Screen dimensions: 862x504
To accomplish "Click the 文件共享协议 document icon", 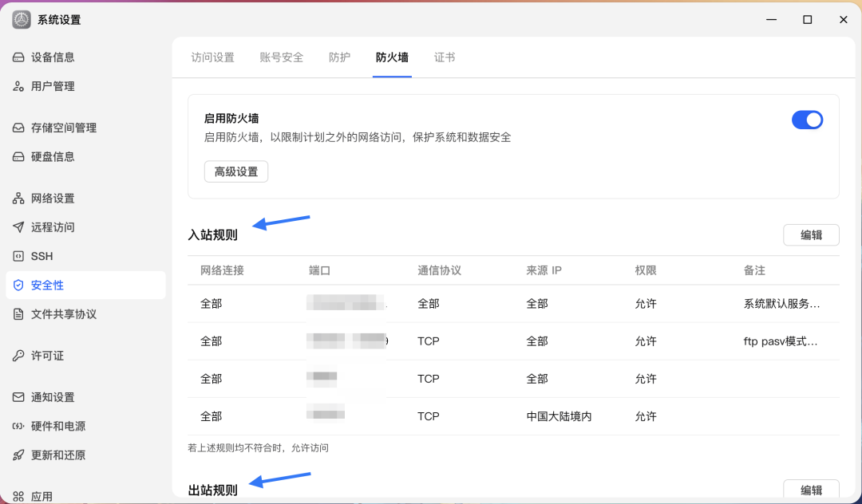I will [18, 314].
